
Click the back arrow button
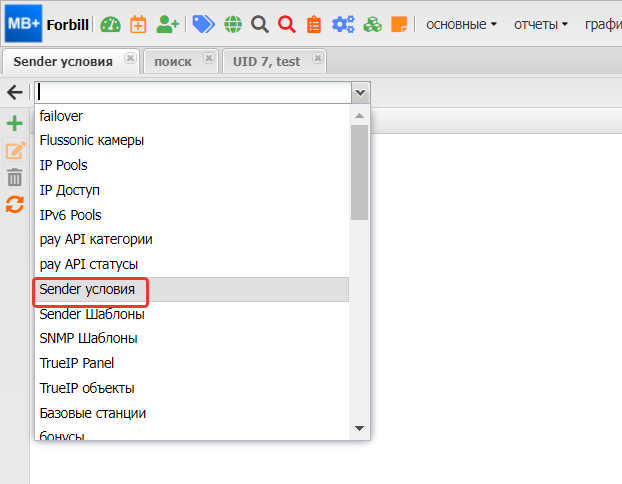click(15, 92)
